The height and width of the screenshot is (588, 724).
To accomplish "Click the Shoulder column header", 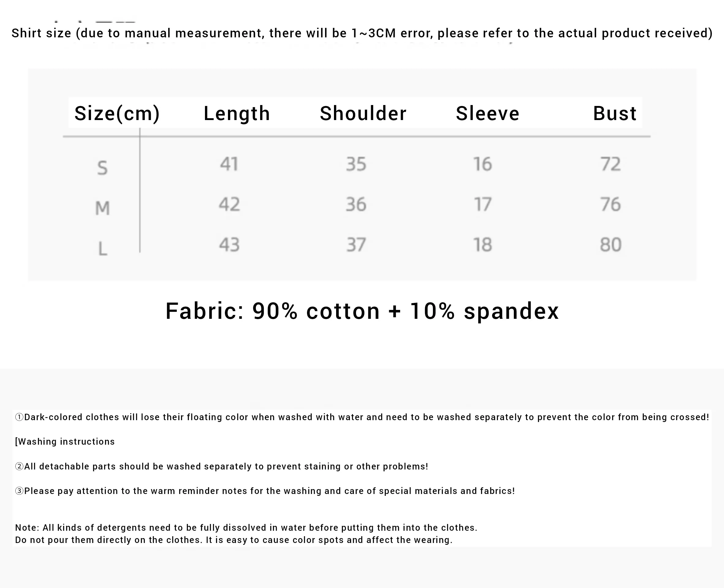I will [363, 113].
